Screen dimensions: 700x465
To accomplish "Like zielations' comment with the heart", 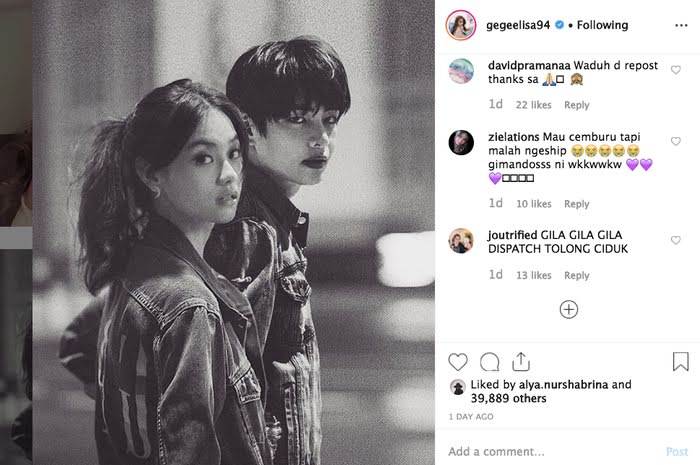I will (676, 141).
